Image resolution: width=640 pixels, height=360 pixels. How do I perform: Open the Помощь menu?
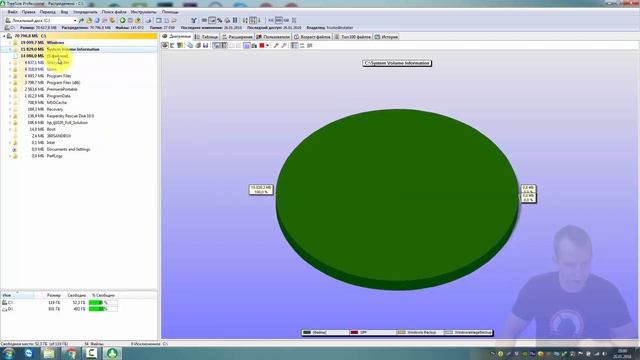(x=170, y=12)
